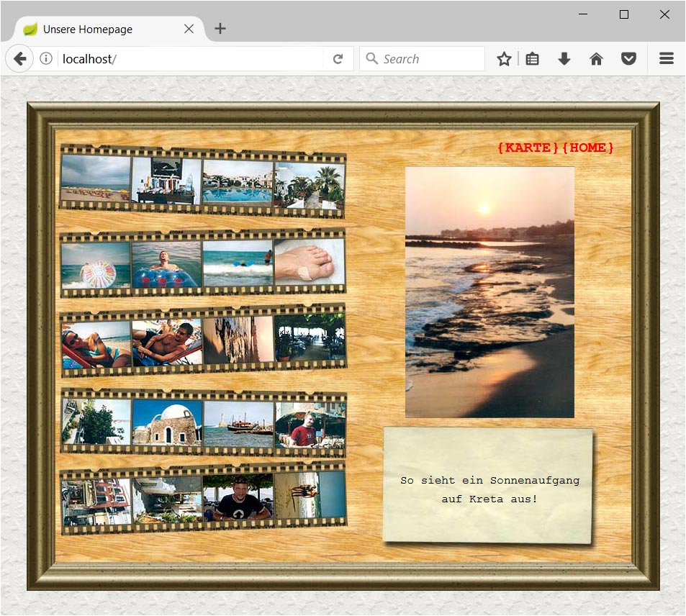Open the hamburger menu
686x616 pixels.
[667, 58]
